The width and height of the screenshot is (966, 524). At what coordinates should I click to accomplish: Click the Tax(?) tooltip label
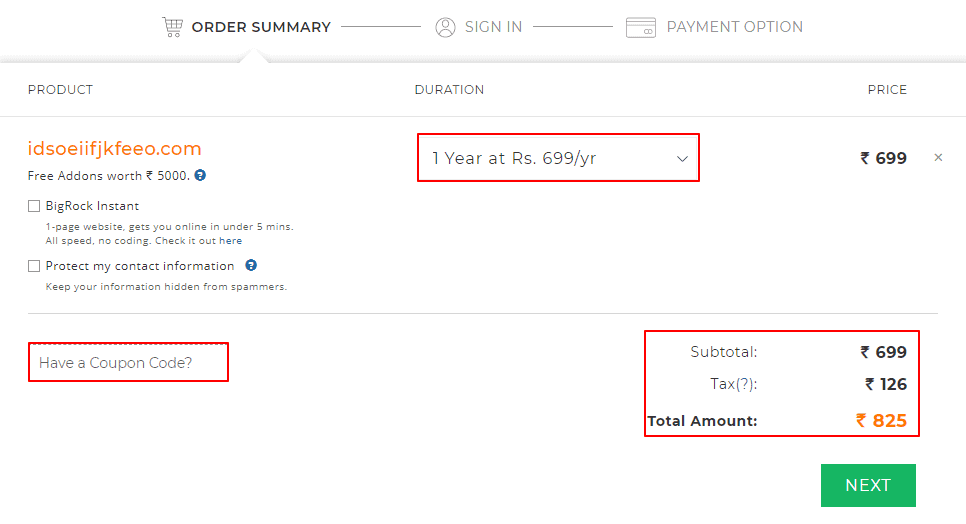click(732, 384)
